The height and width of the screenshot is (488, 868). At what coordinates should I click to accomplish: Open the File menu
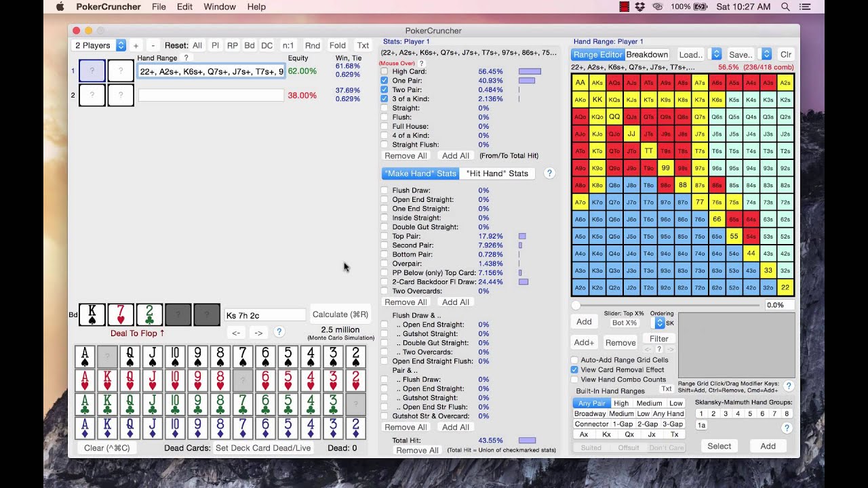(159, 7)
